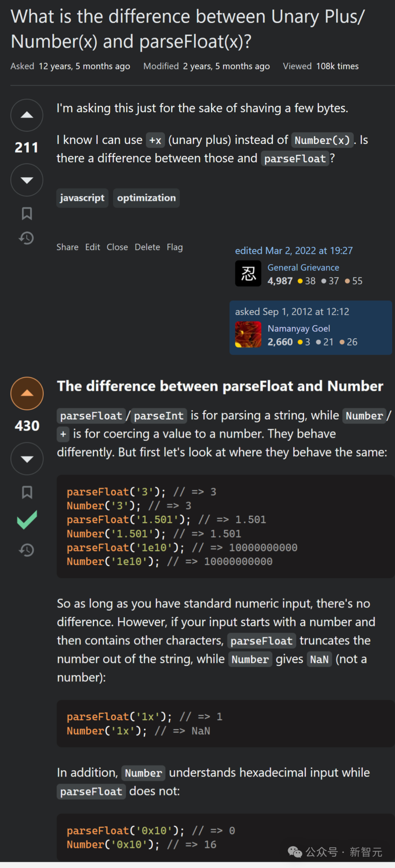395x868 pixels.
Task: Upvote the accepted answer with 430 votes
Action: point(27,393)
